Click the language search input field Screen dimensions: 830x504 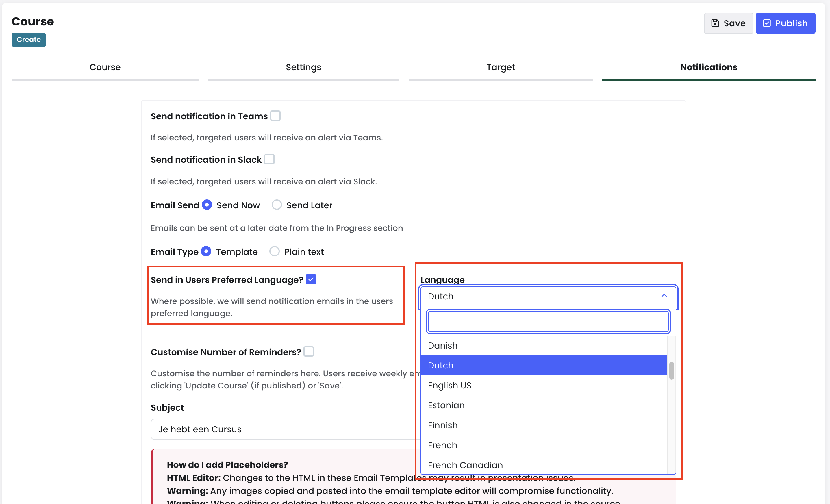[x=548, y=321]
